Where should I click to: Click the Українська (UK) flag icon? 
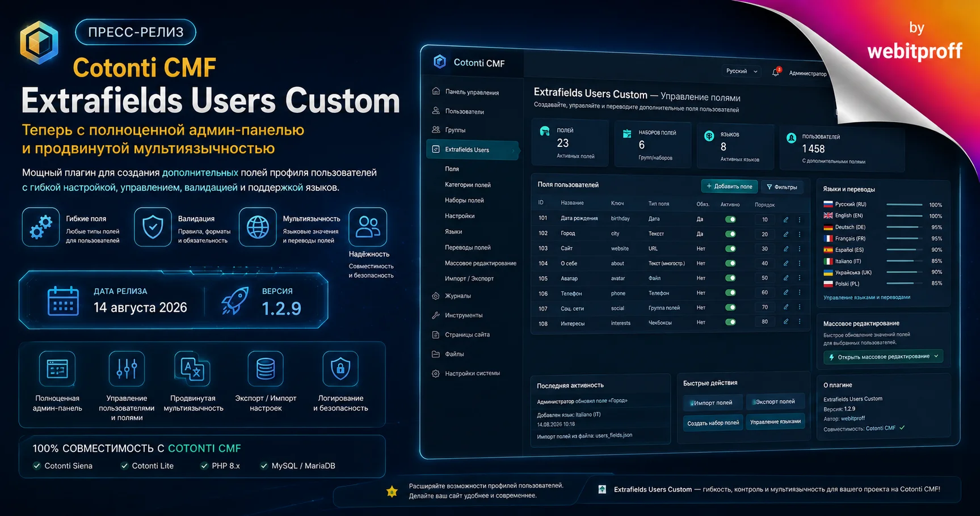click(828, 272)
